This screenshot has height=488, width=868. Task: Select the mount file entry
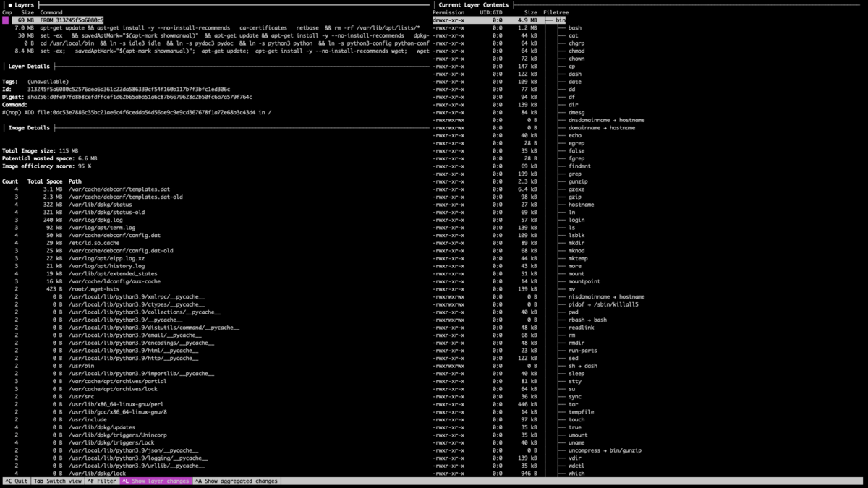pyautogui.click(x=576, y=273)
